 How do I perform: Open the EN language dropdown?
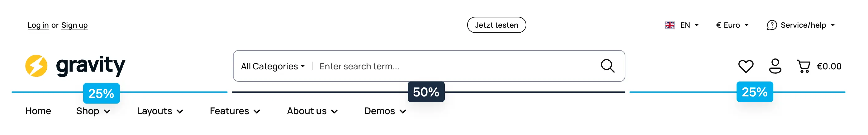tap(689, 25)
